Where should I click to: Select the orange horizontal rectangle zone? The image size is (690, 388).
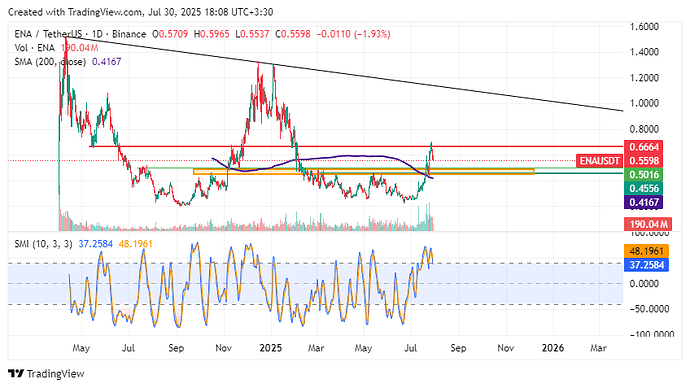click(363, 172)
